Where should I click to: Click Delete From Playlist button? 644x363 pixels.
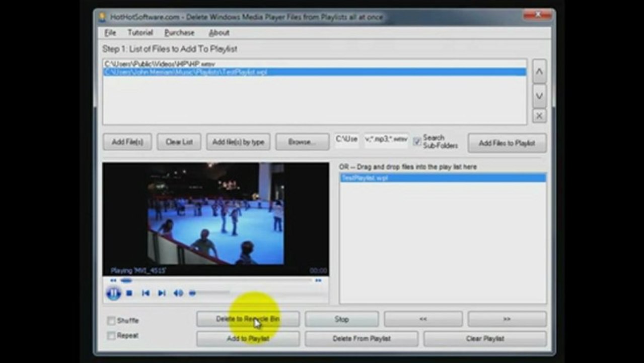[x=362, y=339]
